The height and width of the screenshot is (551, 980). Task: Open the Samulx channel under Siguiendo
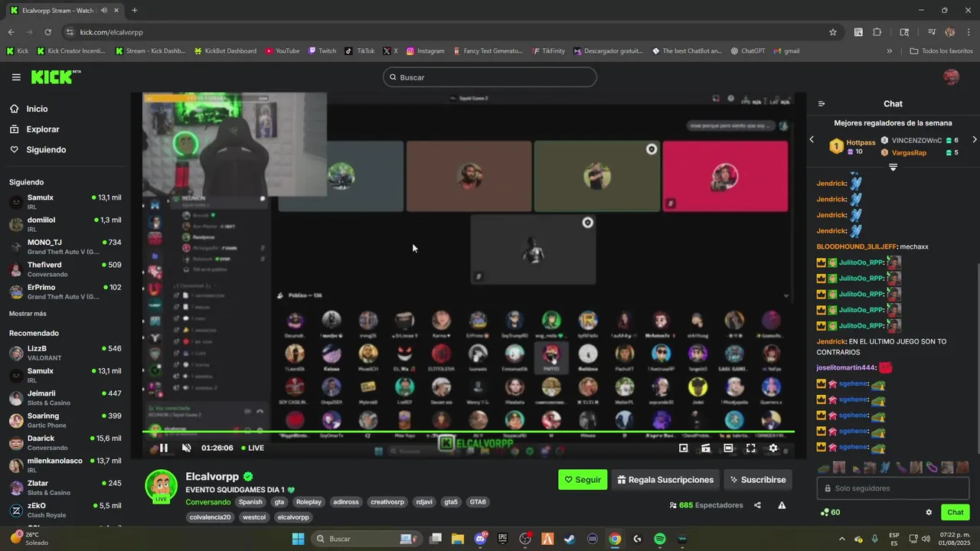pos(65,202)
